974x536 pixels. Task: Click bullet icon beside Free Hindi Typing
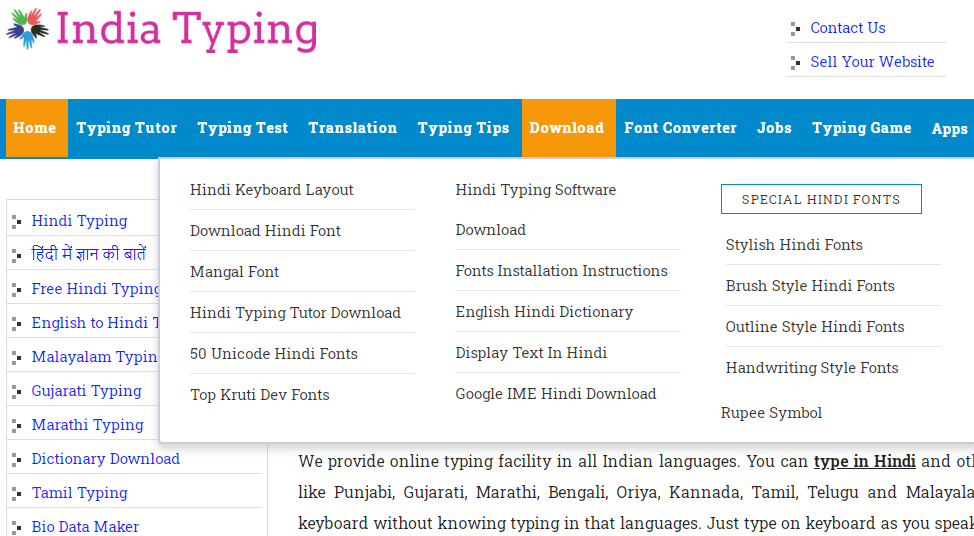pyautogui.click(x=17, y=289)
